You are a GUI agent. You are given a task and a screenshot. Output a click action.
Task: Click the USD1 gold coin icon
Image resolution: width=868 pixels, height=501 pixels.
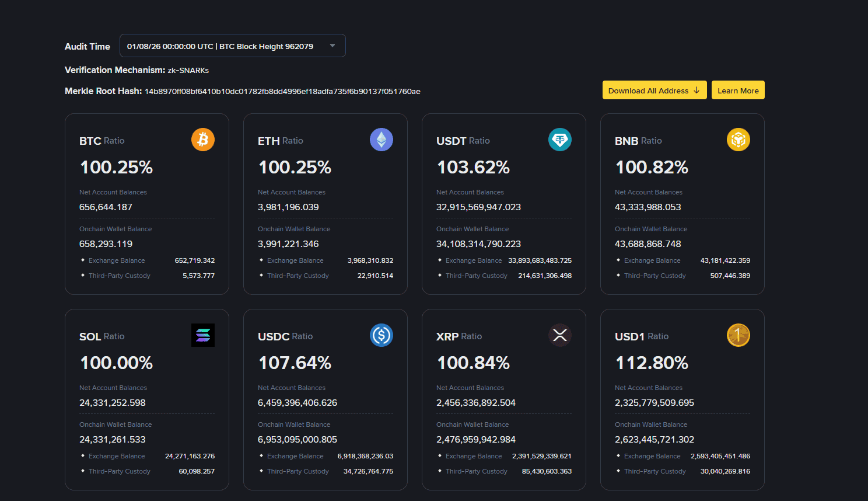(738, 335)
